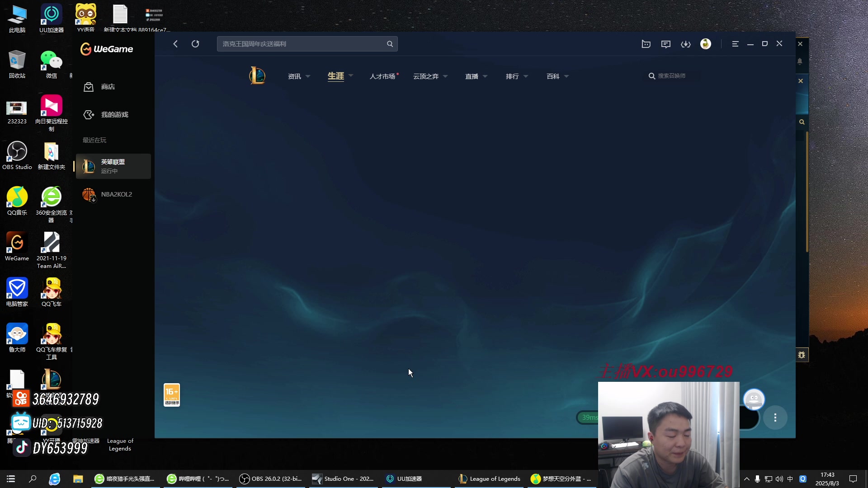Open the three-dot more options button
This screenshot has width=868, height=488.
point(775,418)
